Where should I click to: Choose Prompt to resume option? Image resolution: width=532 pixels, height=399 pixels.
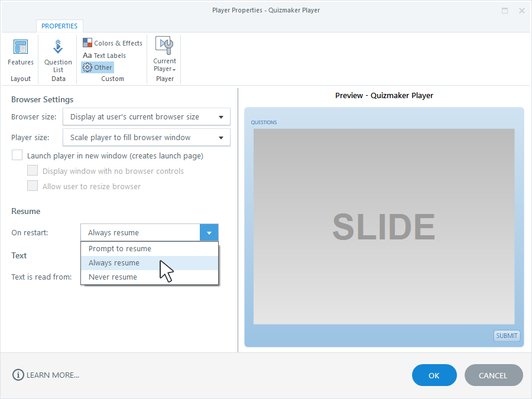click(x=150, y=249)
